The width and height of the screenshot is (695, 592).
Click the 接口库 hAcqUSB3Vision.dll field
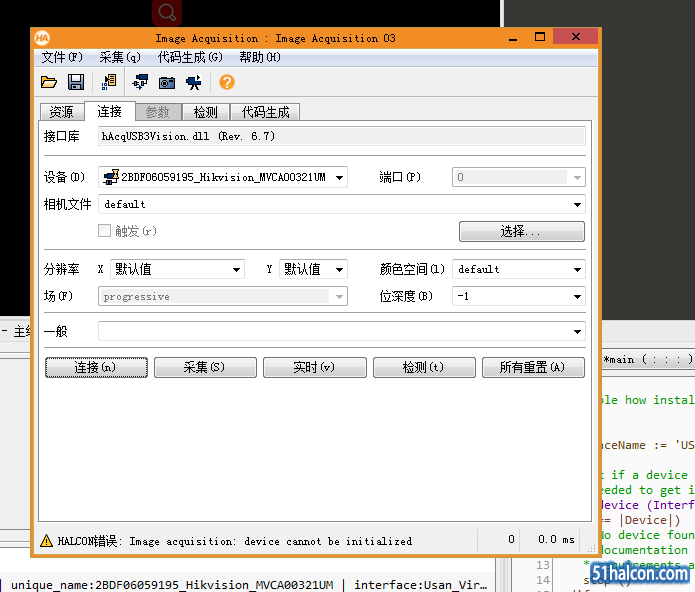pyautogui.click(x=342, y=136)
